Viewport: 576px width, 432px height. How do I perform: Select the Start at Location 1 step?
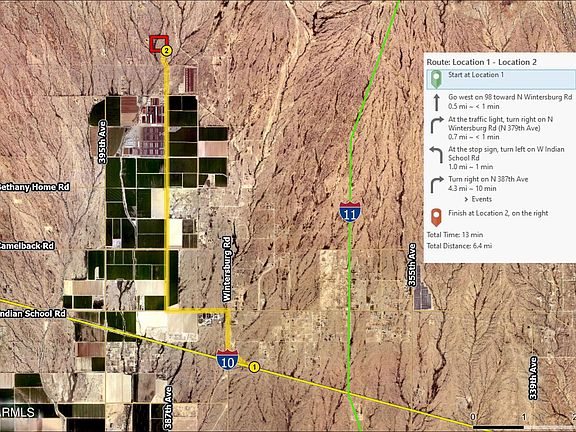[x=501, y=79]
